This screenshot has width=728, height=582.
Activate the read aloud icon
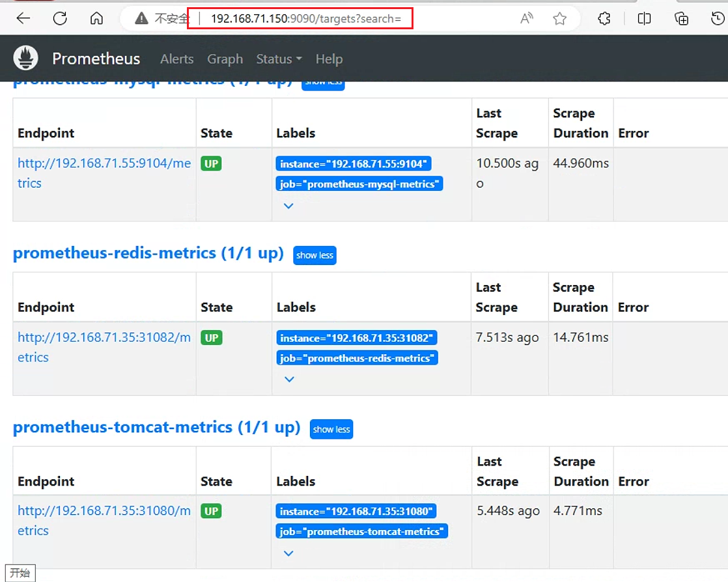tap(527, 19)
